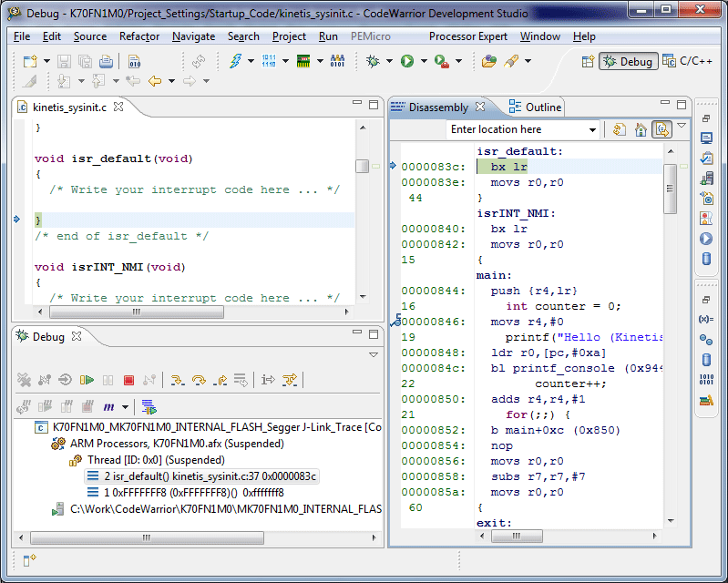This screenshot has height=583, width=728.
Task: Click the New file toolbar icon
Action: [30, 61]
